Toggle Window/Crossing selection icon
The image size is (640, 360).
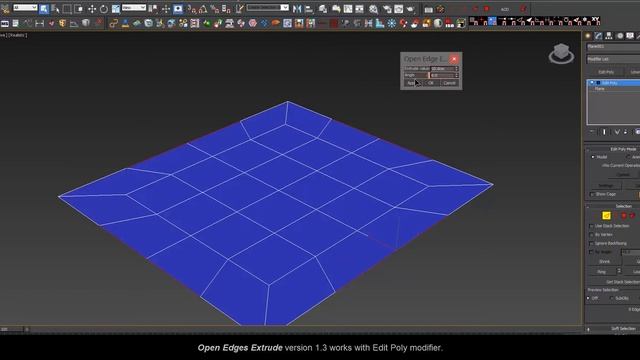click(79, 9)
